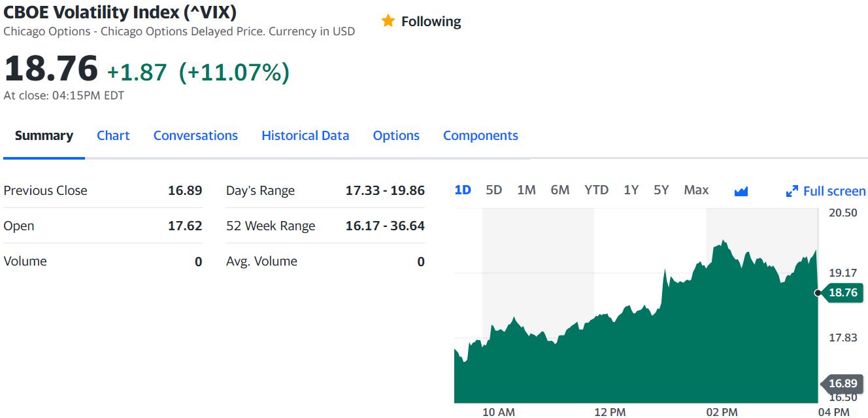This screenshot has height=418, width=868.
Task: Click the large 18.76 quote price
Action: [51, 69]
